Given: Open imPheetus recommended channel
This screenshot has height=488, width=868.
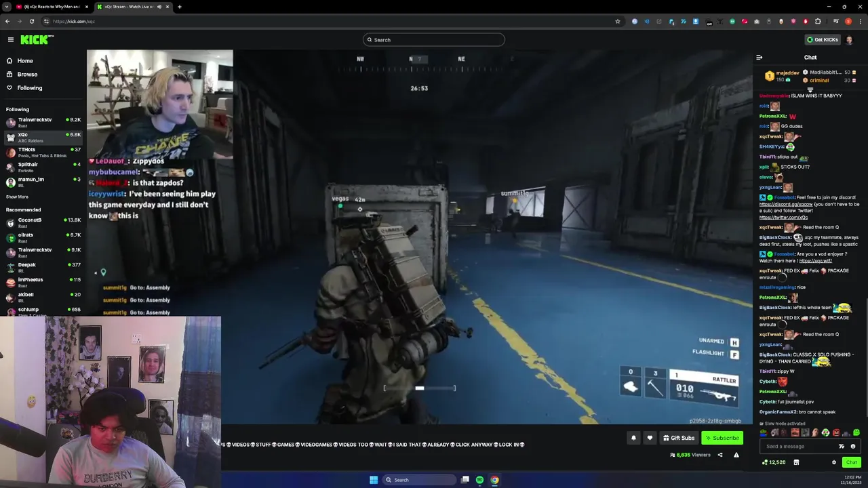Looking at the screenshot, I should coord(43,283).
